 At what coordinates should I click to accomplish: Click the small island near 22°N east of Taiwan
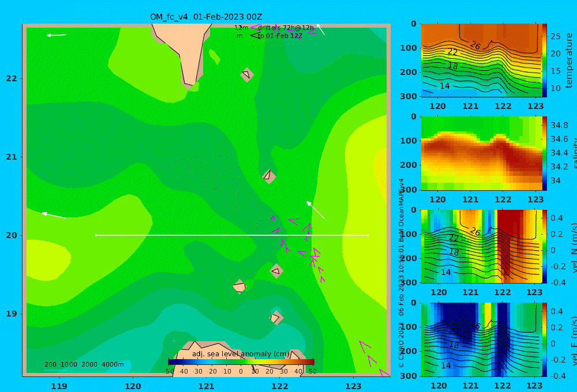246,75
